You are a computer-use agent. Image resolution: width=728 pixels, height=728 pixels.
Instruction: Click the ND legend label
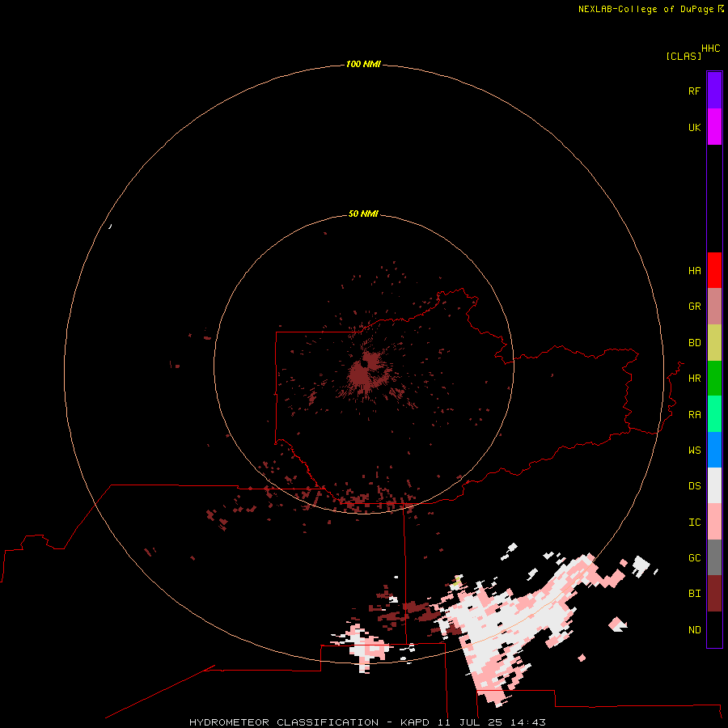click(695, 630)
